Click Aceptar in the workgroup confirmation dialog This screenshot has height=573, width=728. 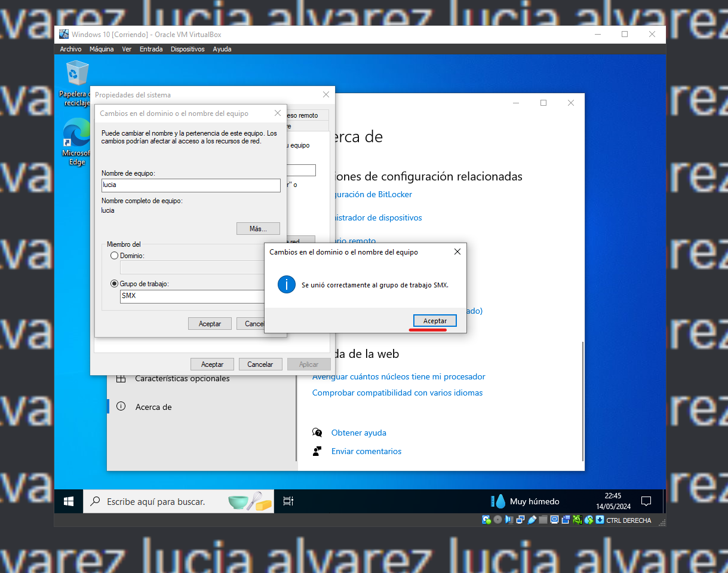(434, 320)
